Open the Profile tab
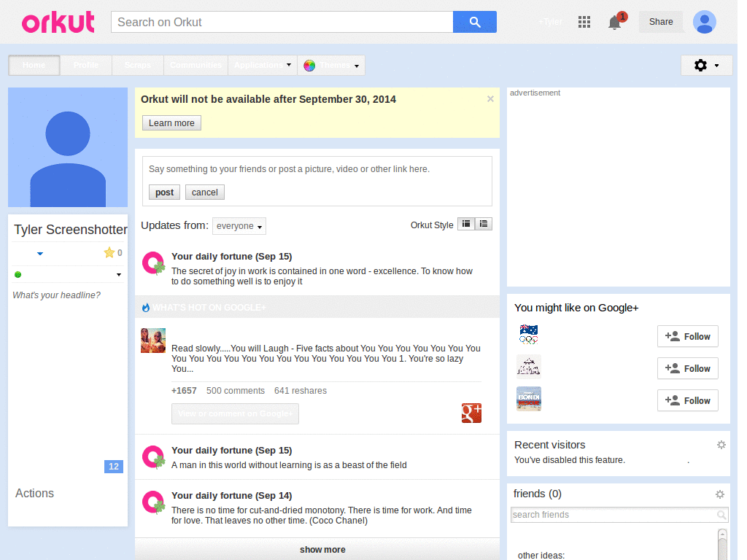 coord(86,65)
